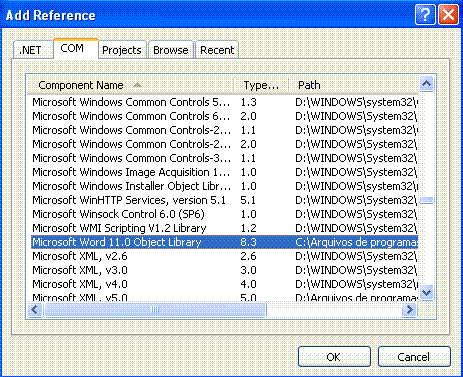
Task: Switch to the Browse tab
Action: [171, 50]
